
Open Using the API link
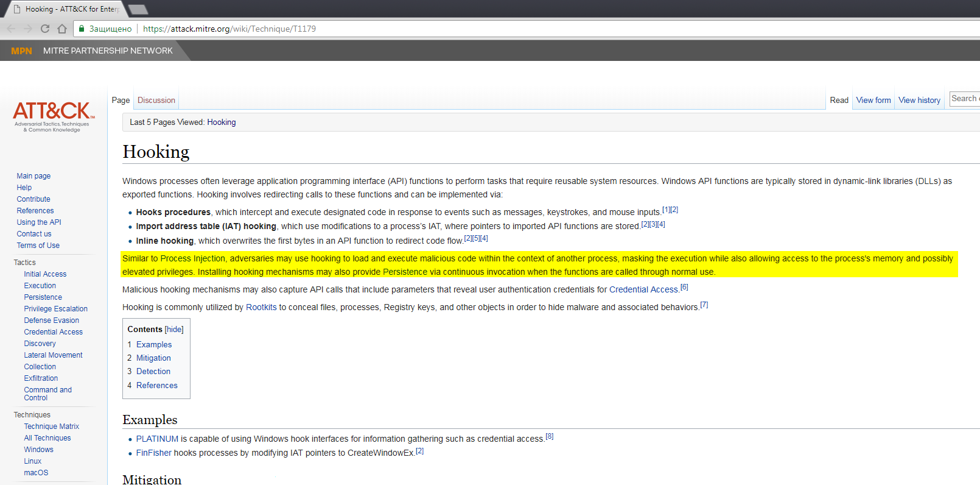click(39, 222)
